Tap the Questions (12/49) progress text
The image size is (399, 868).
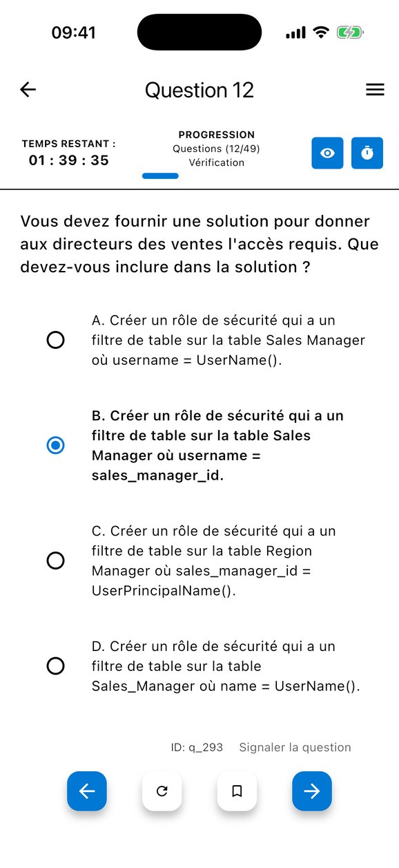pos(216,149)
